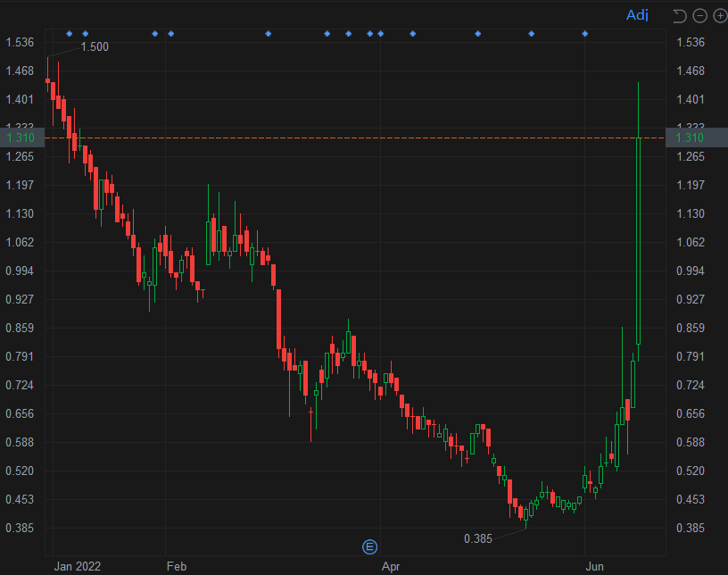
Task: Click the 'Jun' date label
Action: click(x=595, y=566)
